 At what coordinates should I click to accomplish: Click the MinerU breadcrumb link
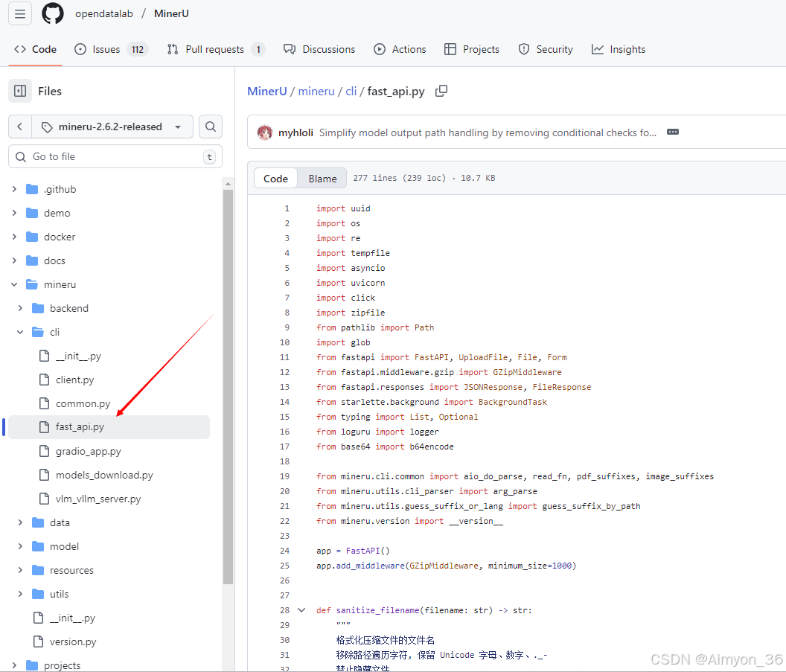266,91
